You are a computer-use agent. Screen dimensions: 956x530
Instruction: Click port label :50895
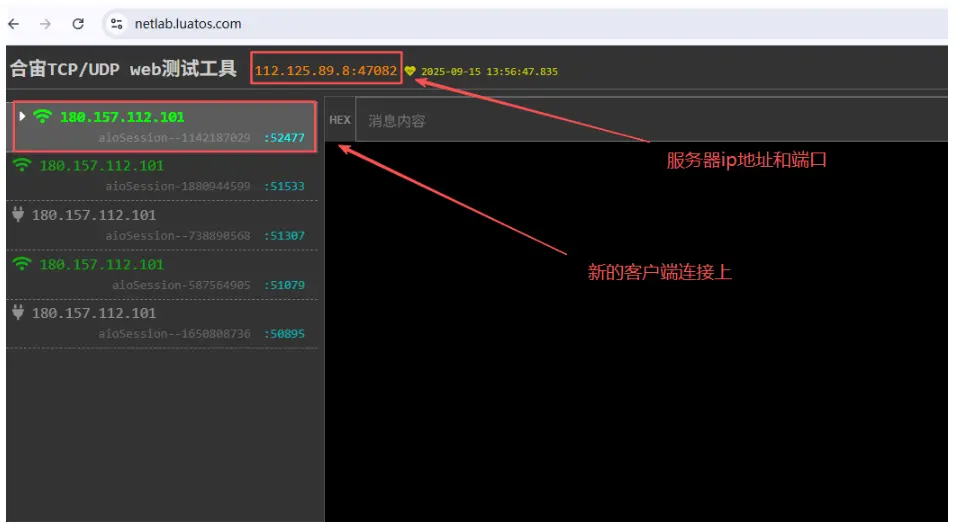click(x=284, y=334)
